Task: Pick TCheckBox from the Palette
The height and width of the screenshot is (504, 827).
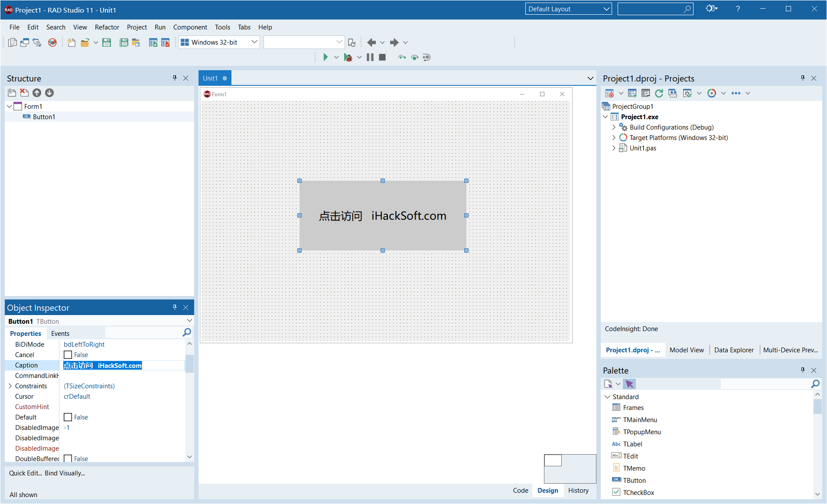Action: pyautogui.click(x=638, y=493)
